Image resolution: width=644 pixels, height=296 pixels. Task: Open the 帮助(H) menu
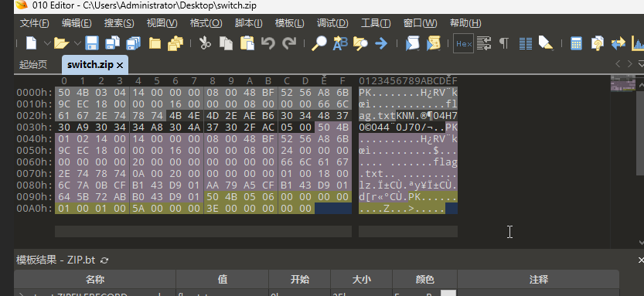click(x=465, y=23)
